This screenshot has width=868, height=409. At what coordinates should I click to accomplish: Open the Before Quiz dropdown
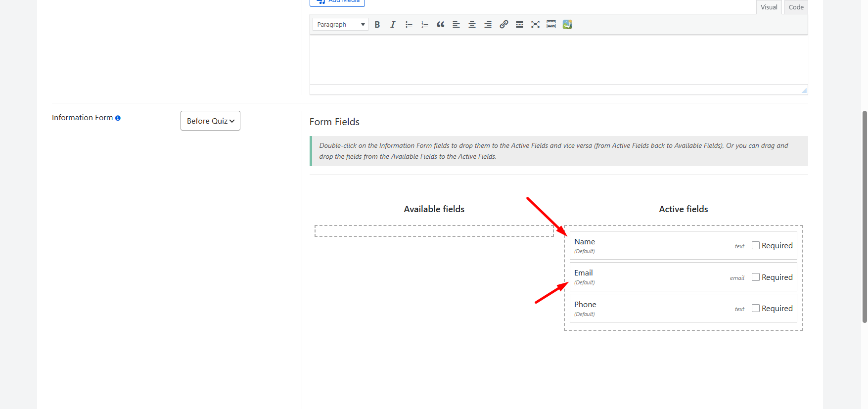[210, 121]
